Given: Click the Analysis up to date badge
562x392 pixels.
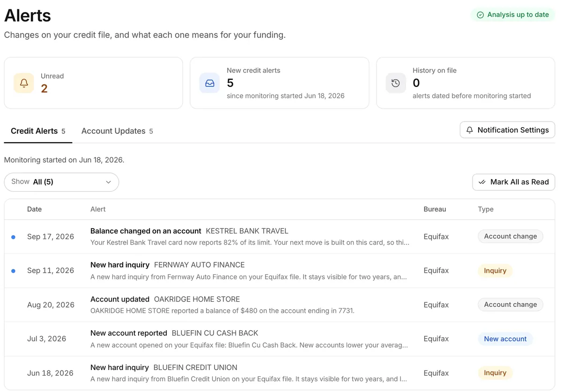Looking at the screenshot, I should [x=513, y=15].
